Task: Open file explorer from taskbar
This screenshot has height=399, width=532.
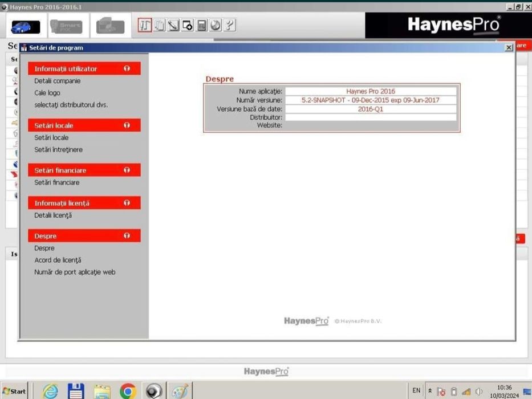Action: click(x=102, y=391)
